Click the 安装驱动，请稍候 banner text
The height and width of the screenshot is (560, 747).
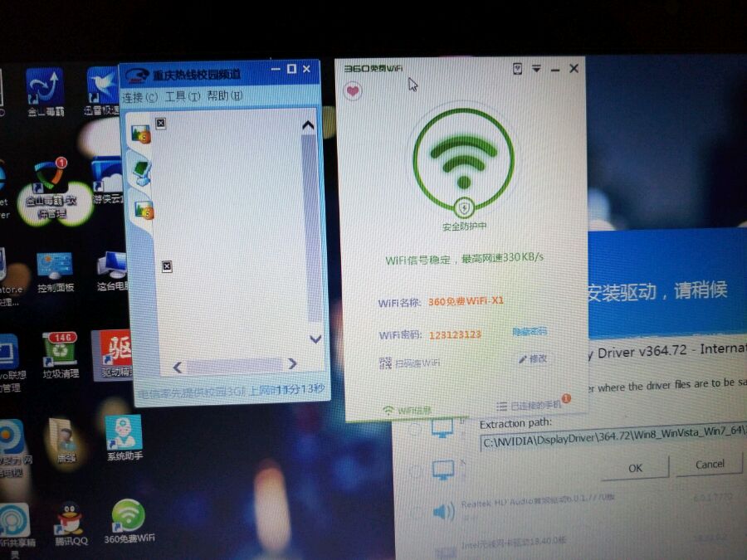657,291
